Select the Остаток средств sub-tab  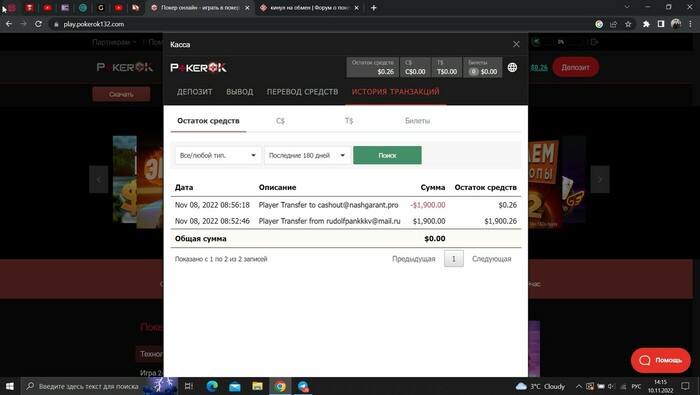point(208,121)
